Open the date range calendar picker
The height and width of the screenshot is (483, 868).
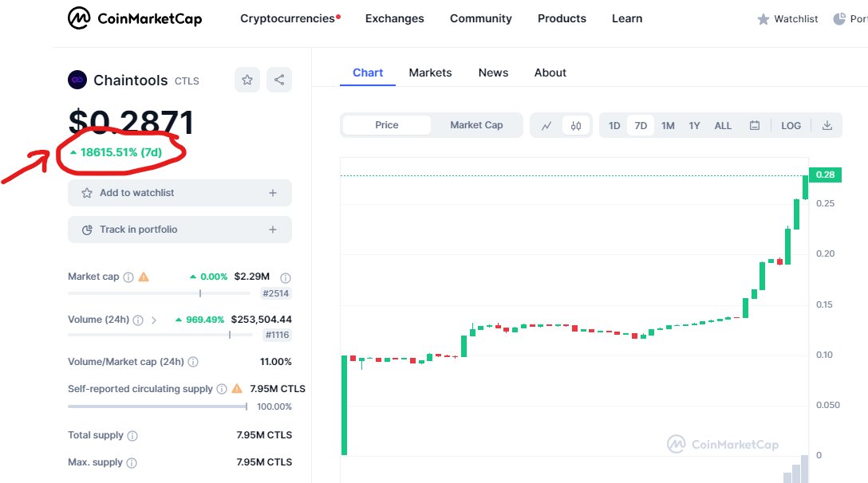point(754,125)
